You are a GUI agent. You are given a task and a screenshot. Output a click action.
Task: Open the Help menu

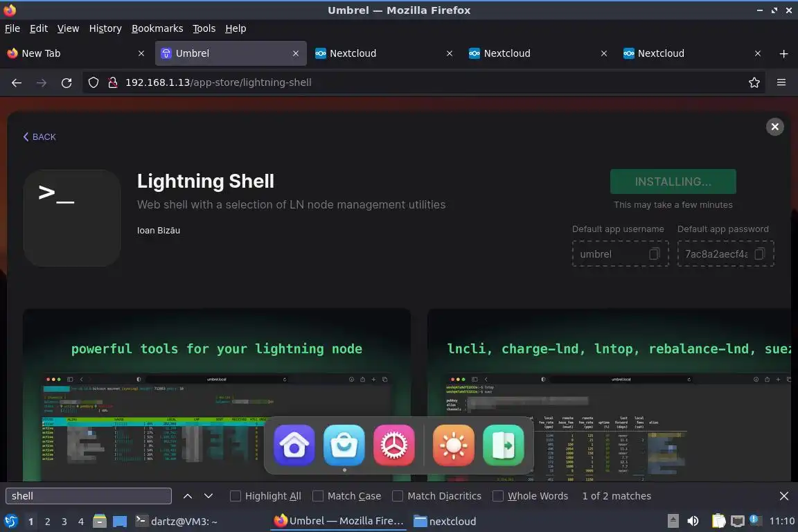[x=236, y=28]
